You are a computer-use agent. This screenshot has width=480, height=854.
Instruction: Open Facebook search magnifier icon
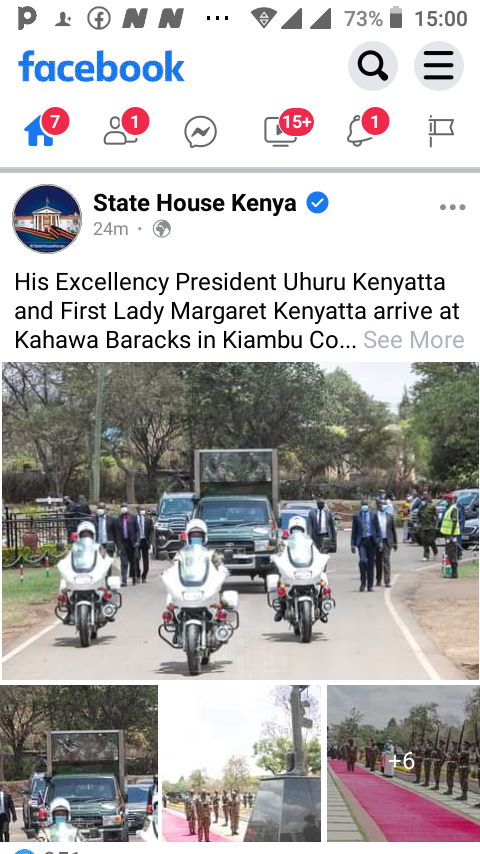click(x=373, y=66)
